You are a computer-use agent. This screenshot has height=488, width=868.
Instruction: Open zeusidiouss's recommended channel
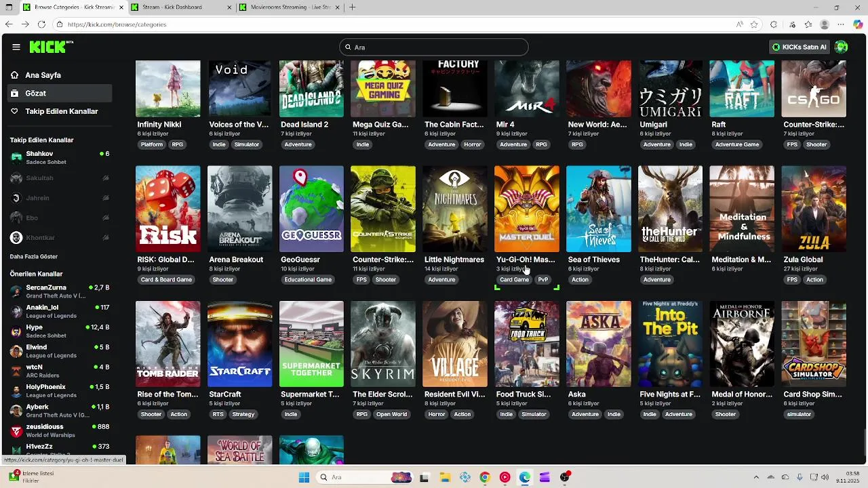click(60, 430)
